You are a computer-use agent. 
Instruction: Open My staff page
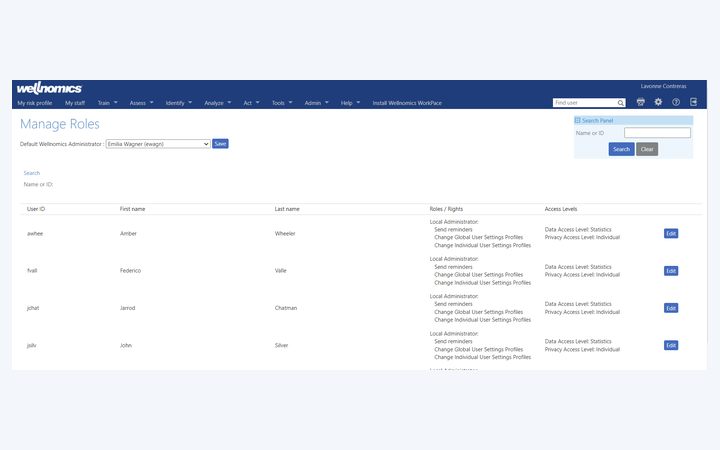click(75, 103)
